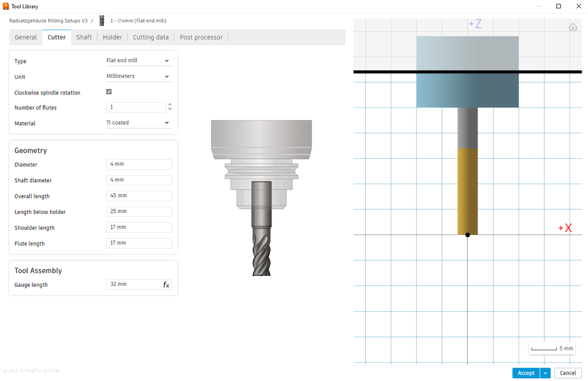Screen dimensions: 588x381
Task: Switch to the General tab
Action: [26, 37]
